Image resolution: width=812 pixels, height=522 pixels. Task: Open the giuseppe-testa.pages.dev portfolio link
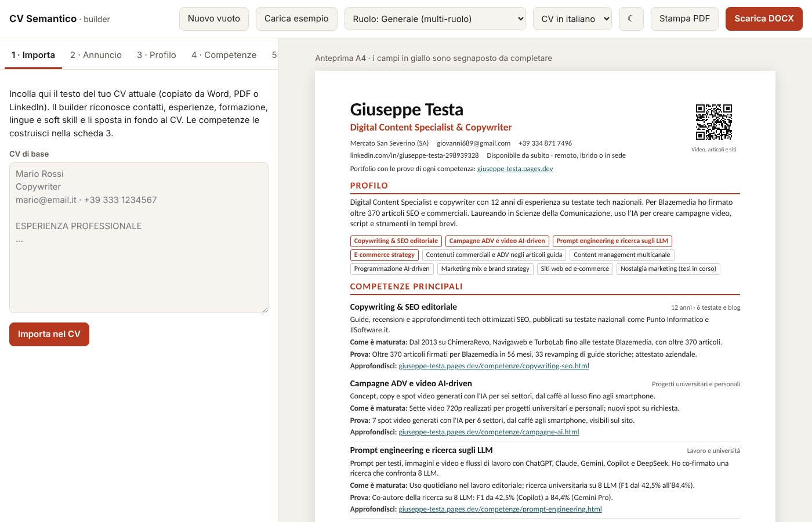515,169
